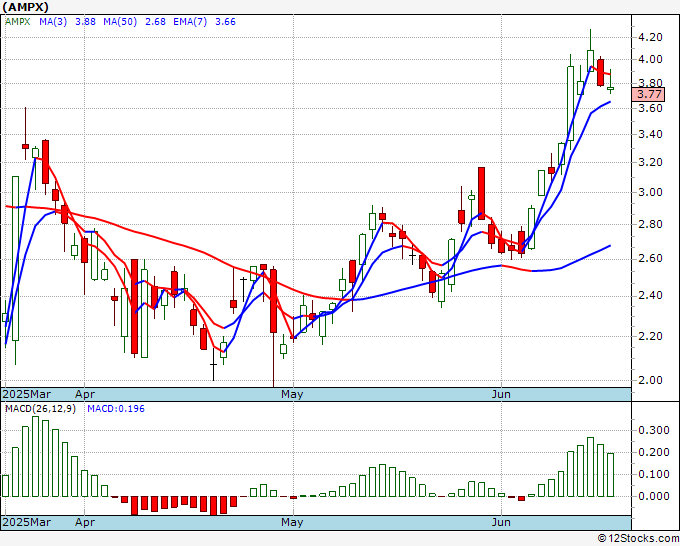Click 2025Mar on price chart date axis

[26, 394]
